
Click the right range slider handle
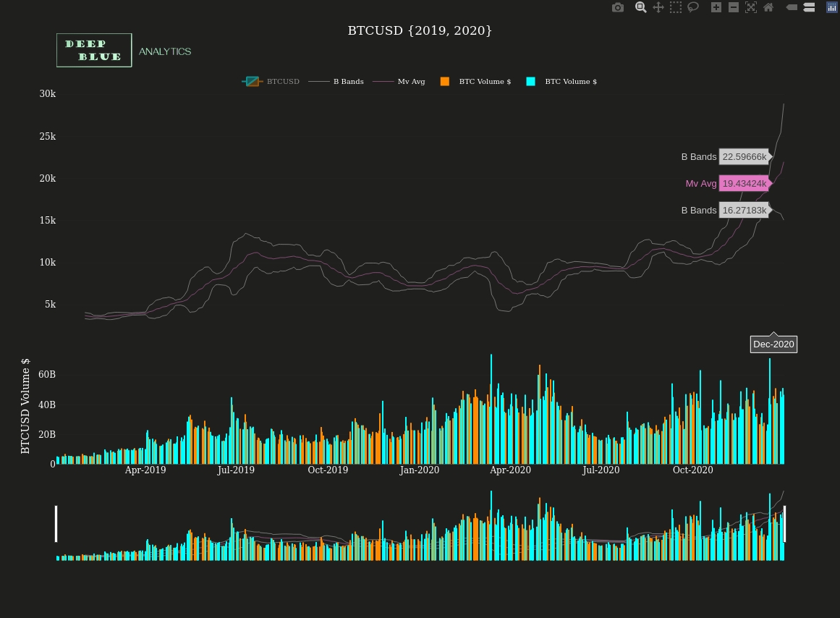(x=784, y=524)
